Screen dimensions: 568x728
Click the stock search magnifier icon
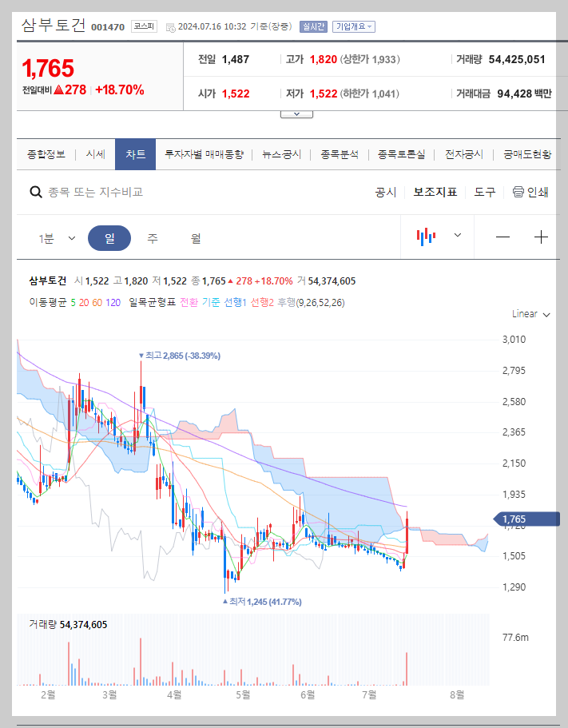(x=36, y=192)
